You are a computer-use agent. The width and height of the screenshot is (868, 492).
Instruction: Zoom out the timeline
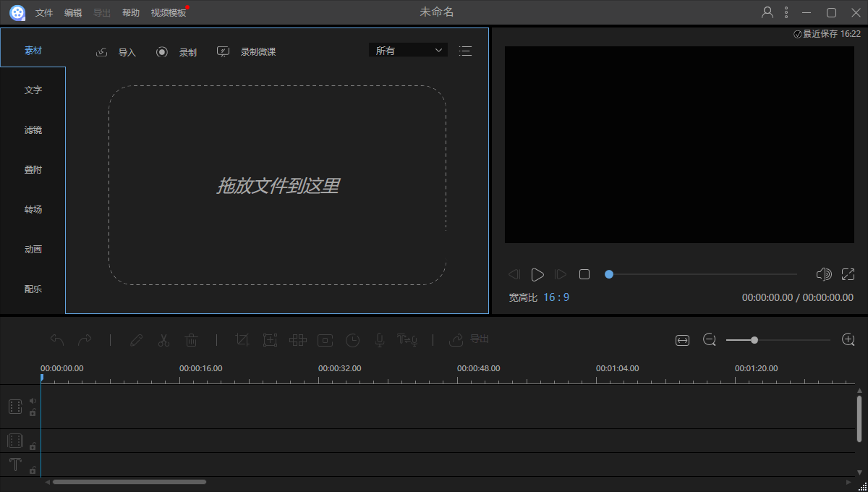pos(710,340)
